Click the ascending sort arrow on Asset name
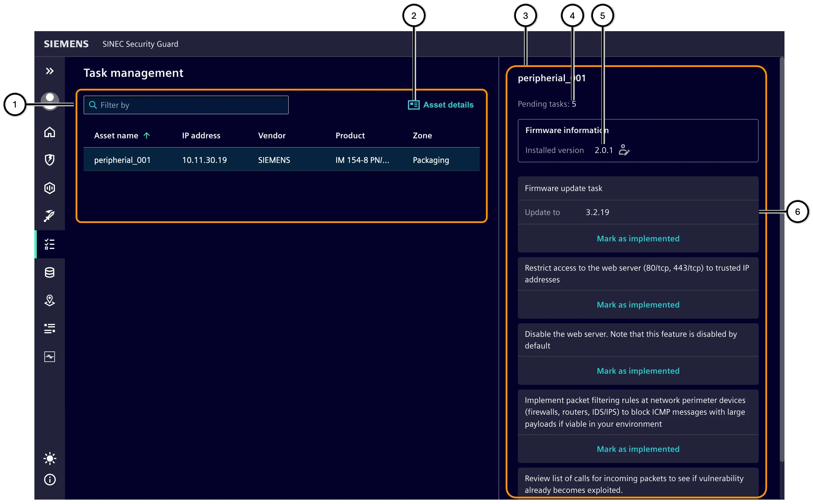This screenshot has height=504, width=813. pyautogui.click(x=146, y=135)
